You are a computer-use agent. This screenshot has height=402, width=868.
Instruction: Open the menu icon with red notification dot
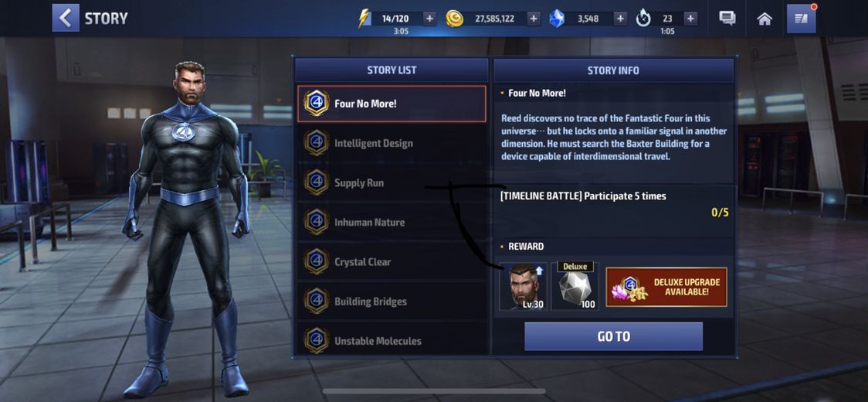pyautogui.click(x=801, y=19)
